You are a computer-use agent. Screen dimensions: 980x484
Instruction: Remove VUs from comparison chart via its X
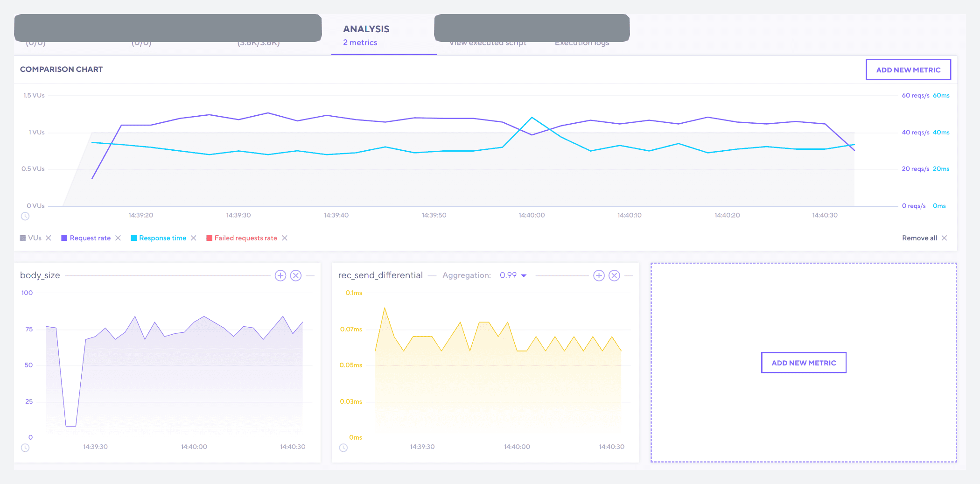tap(49, 238)
